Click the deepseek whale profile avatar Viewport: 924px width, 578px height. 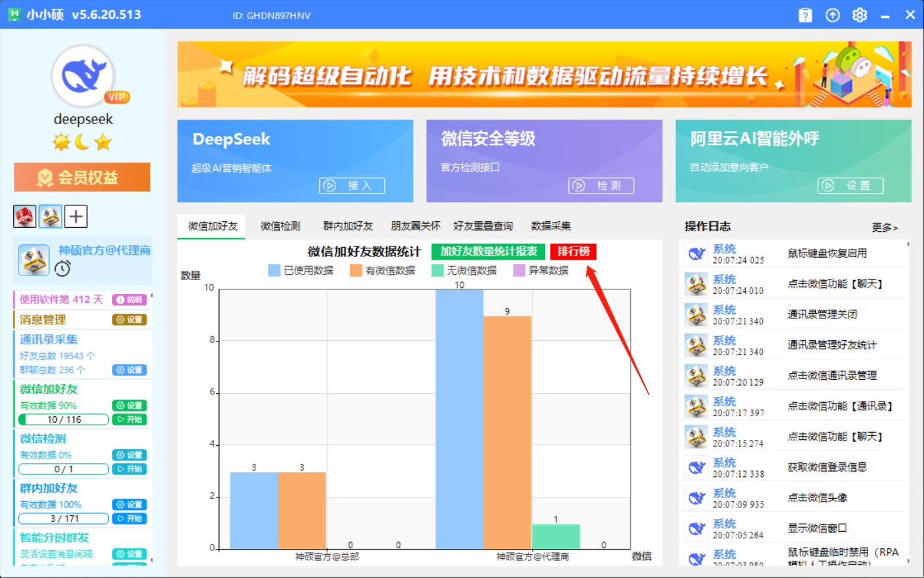pos(83,77)
